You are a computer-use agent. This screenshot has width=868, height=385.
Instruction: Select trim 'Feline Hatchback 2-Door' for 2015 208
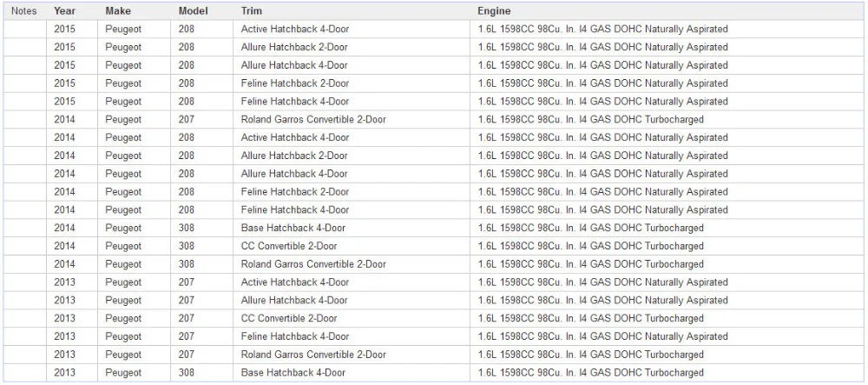(295, 83)
